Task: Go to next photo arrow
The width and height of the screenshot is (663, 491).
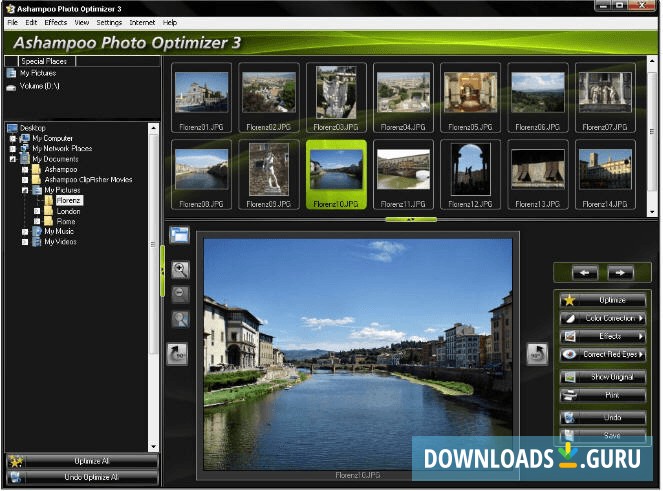Action: (x=620, y=273)
